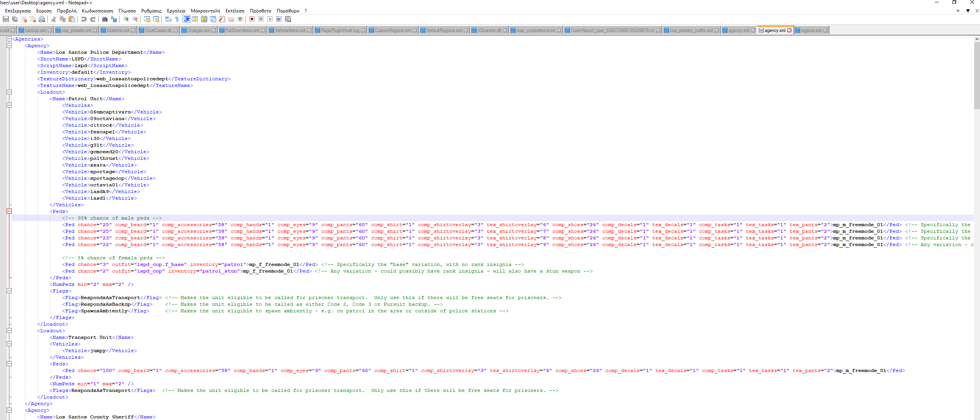Viewport: 980px width, 420px height.
Task: Toggle word wrap in the toolbar
Action: pos(168,19)
